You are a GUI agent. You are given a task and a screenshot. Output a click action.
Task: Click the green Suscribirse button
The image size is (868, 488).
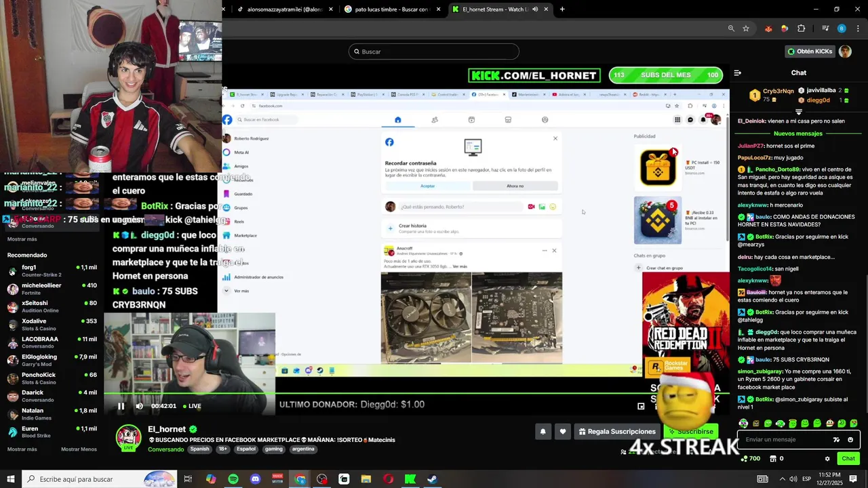coord(690,431)
